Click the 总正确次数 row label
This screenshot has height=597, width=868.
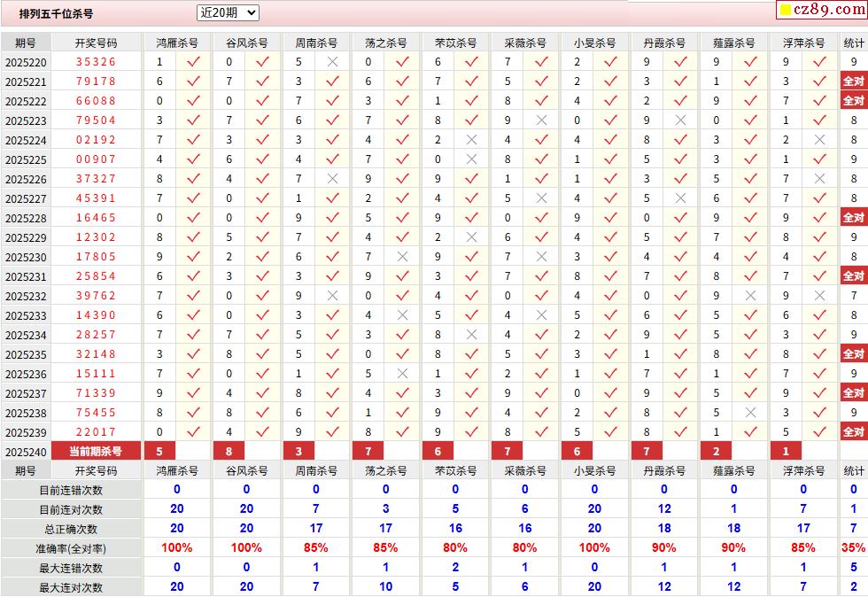(x=71, y=529)
